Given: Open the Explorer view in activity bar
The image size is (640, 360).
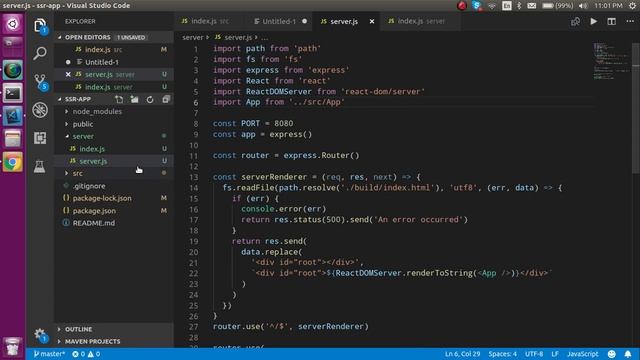Looking at the screenshot, I should 40,26.
